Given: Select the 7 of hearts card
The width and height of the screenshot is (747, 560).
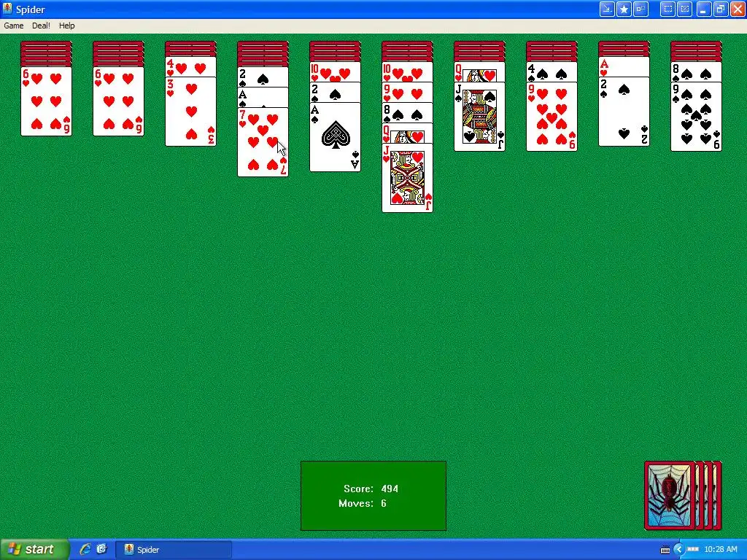Looking at the screenshot, I should tap(263, 142).
